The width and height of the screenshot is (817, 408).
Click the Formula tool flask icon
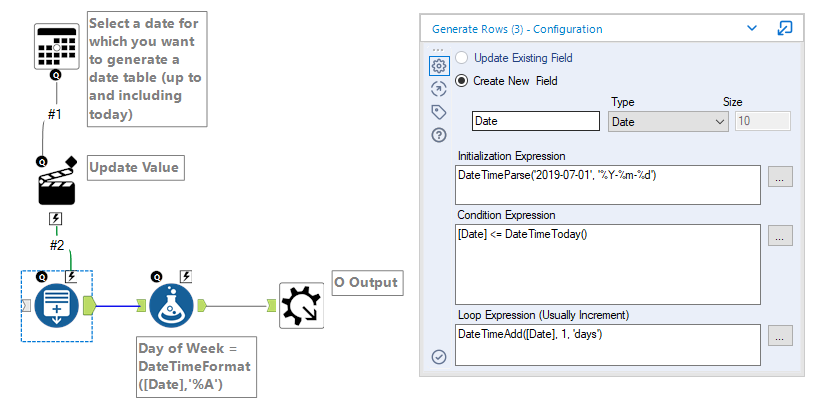(x=171, y=305)
